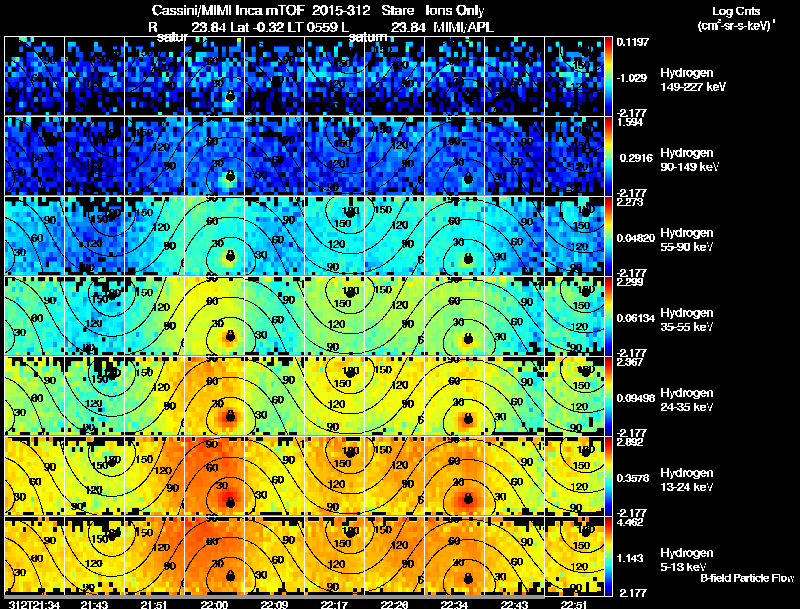Click the '22:26' time axis label
The image size is (800, 609).
394,605
